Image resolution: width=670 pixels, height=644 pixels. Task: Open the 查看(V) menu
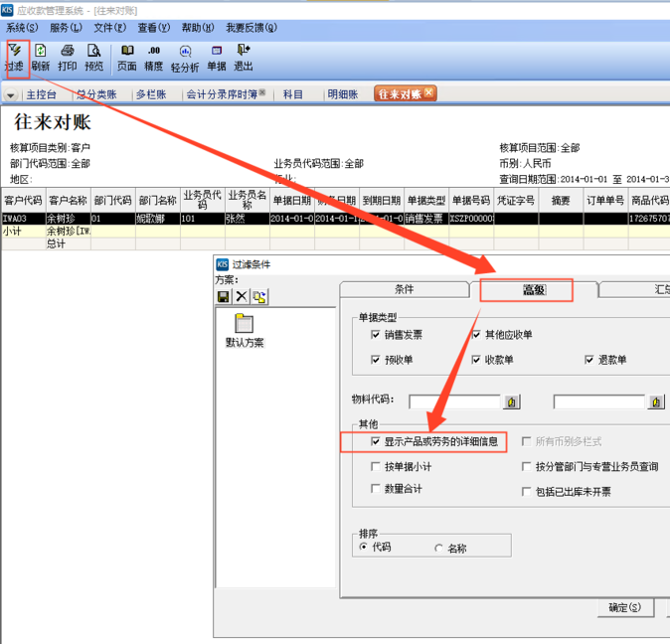[153, 28]
